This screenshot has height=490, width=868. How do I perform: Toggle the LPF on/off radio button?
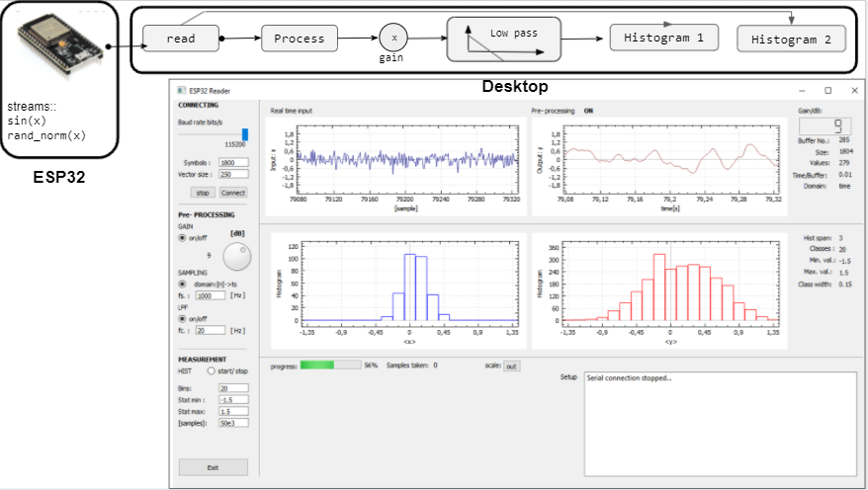click(x=182, y=318)
